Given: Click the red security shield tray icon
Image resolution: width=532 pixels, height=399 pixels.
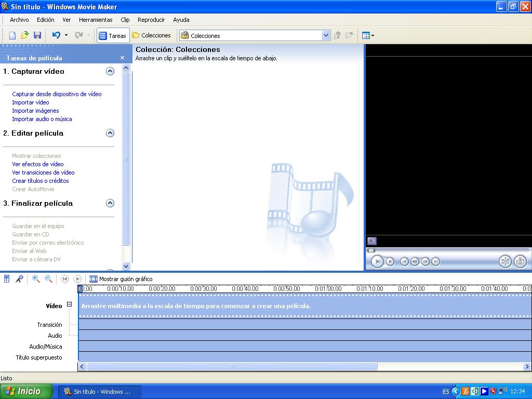Looking at the screenshot, I should [494, 392].
